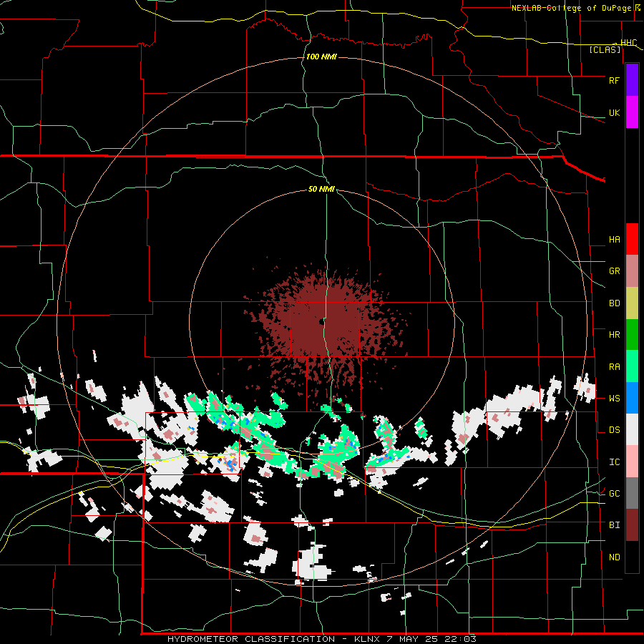
Task: Click the magenta UK legend color swatch
Action: point(632,112)
